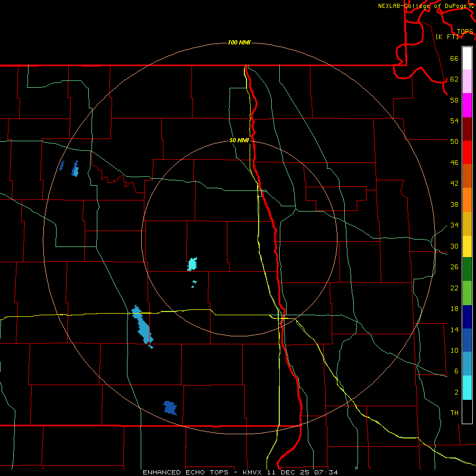Click the 100 NMI range ring label

(x=239, y=42)
